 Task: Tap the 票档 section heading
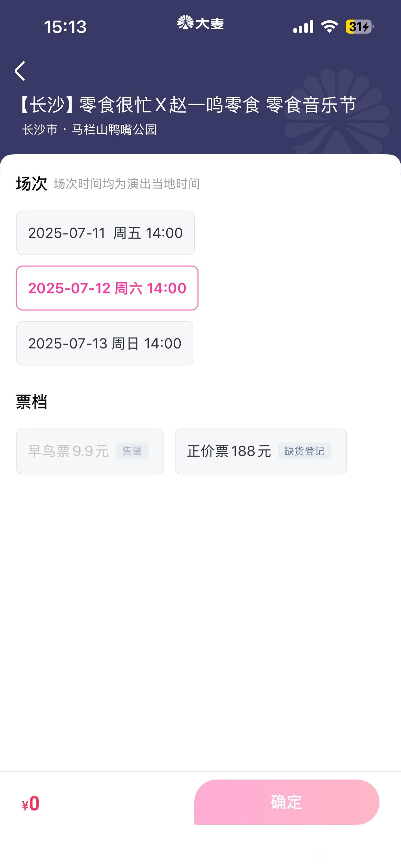[x=32, y=401]
